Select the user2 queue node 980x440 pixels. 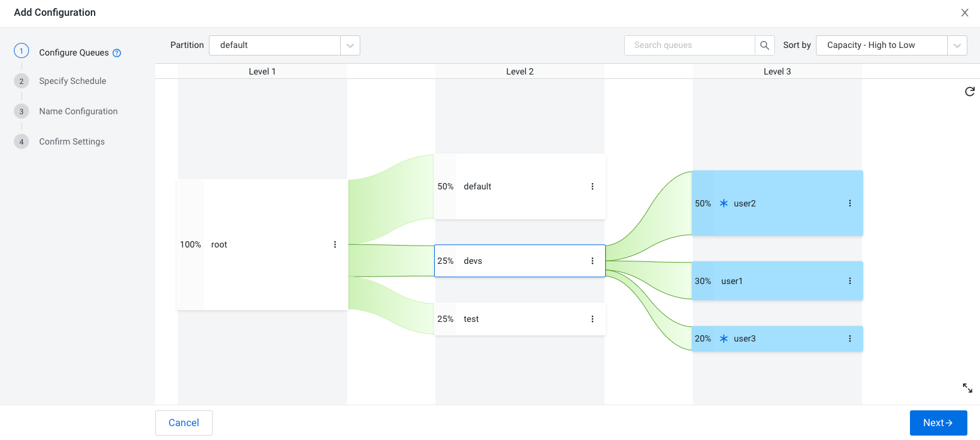tap(777, 203)
